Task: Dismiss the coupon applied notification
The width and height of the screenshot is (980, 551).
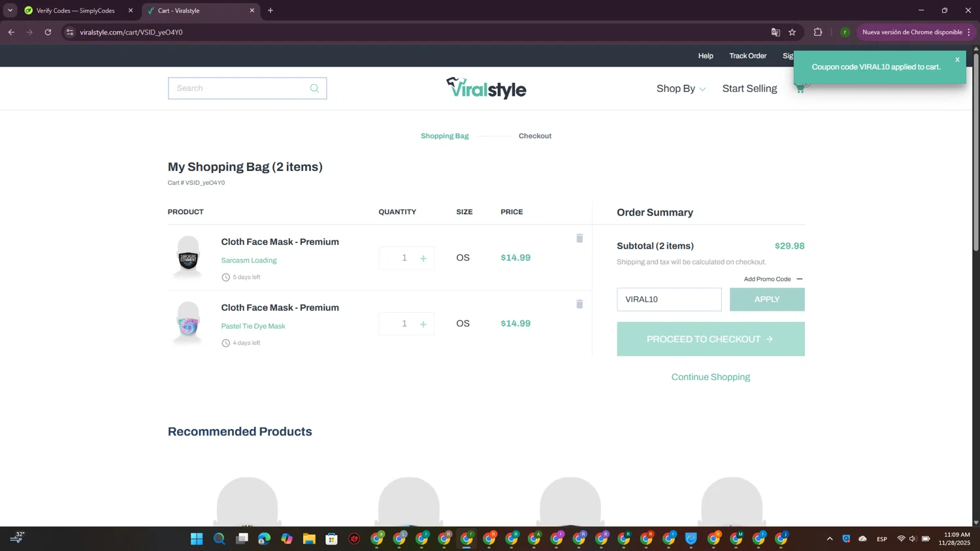Action: (957, 59)
